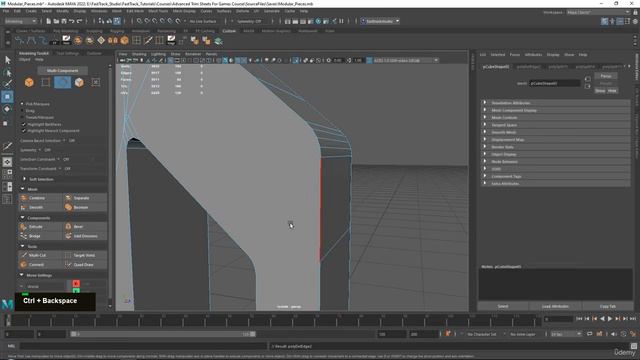Collapse the Components section
This screenshot has height=360, width=640.
coord(22,218)
